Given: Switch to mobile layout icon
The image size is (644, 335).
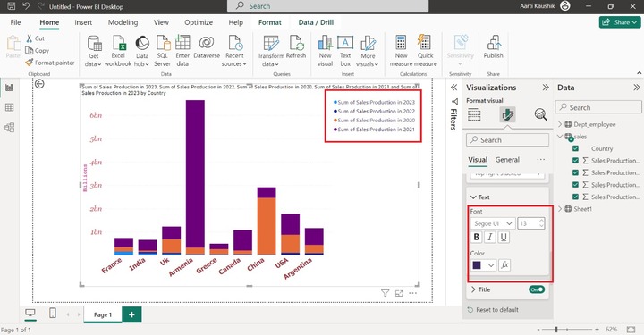Looking at the screenshot, I should tap(53, 313).
